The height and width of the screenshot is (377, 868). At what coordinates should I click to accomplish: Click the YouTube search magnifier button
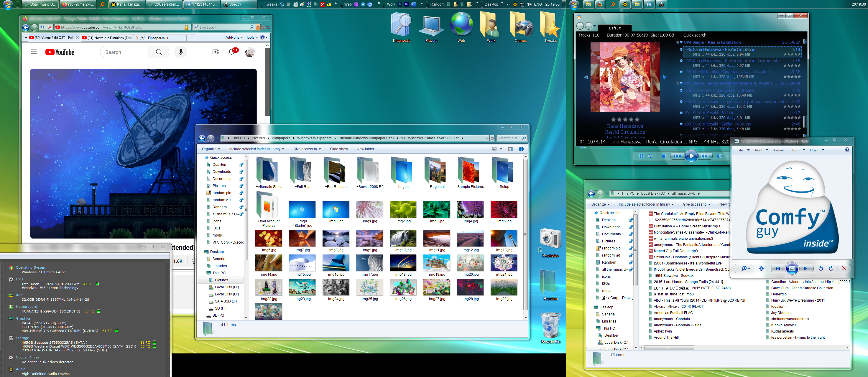159,52
